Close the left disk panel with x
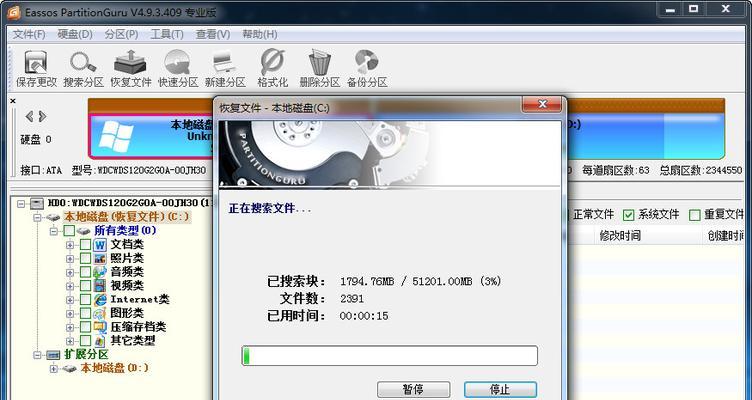Screen dimensions: 752x400 (x=13, y=101)
